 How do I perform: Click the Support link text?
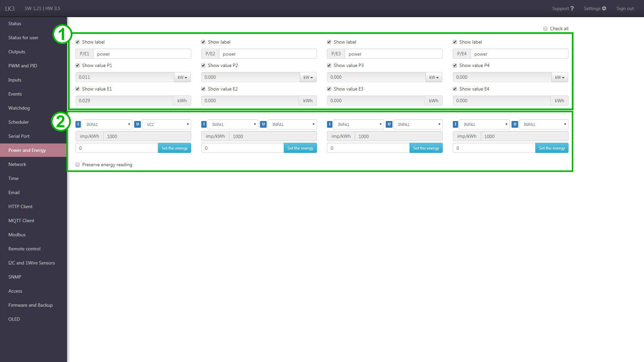[560, 8]
